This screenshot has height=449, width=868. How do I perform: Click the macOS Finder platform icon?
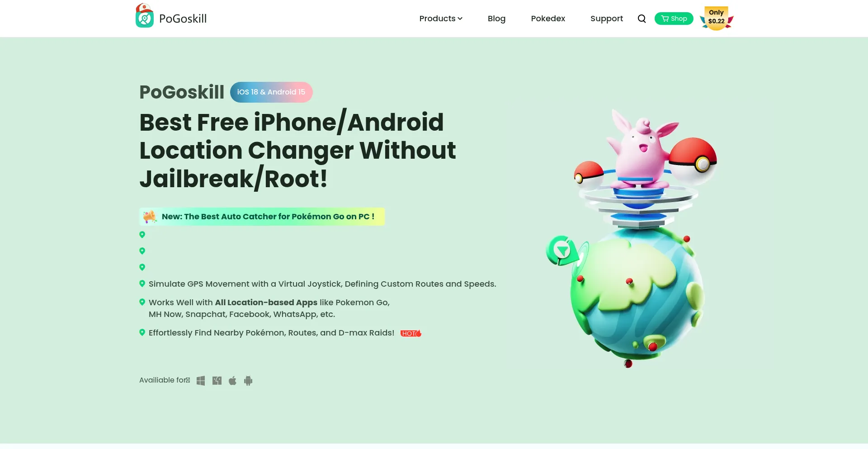tap(217, 381)
